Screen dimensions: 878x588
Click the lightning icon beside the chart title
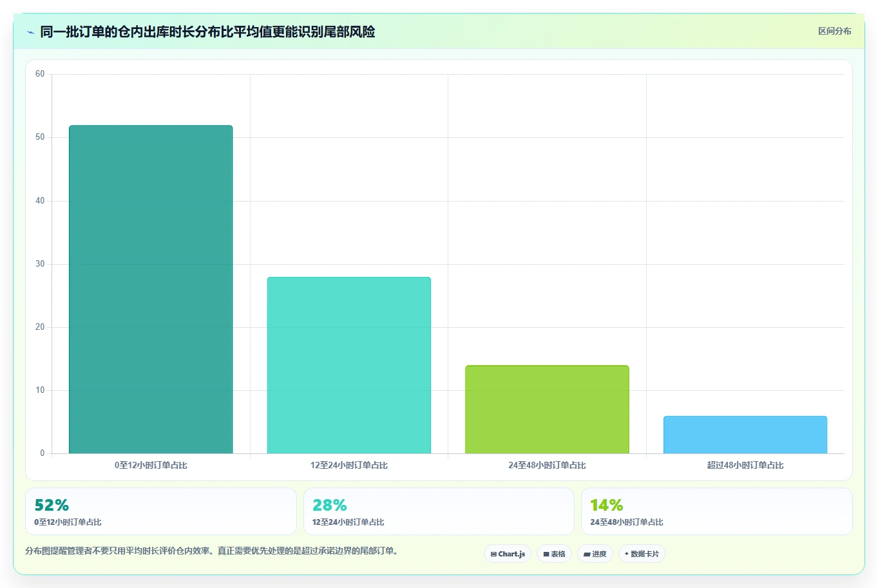click(x=30, y=32)
